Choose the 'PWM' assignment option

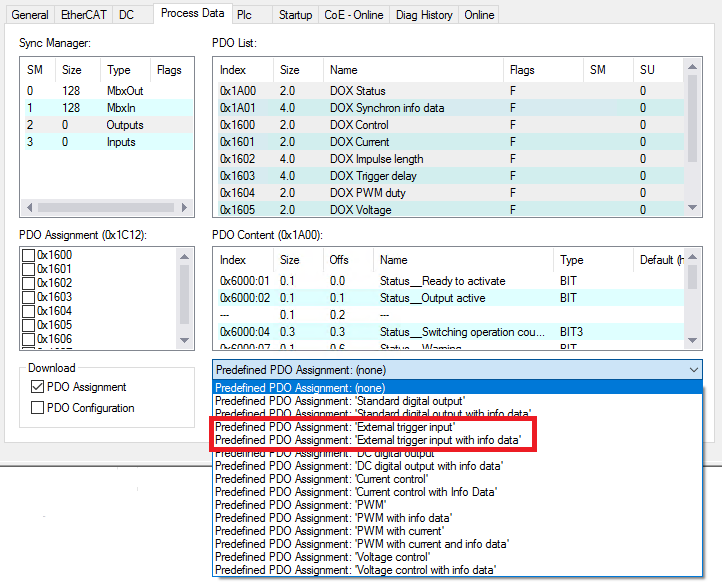point(457,505)
